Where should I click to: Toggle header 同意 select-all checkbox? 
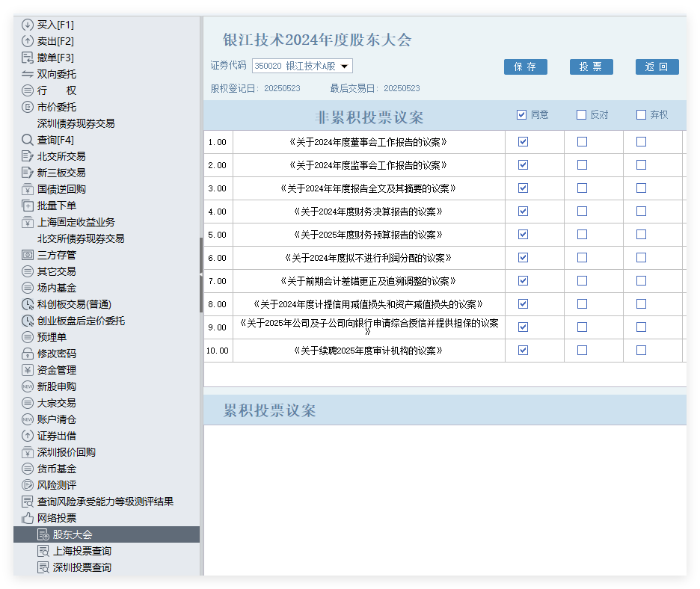[x=521, y=115]
